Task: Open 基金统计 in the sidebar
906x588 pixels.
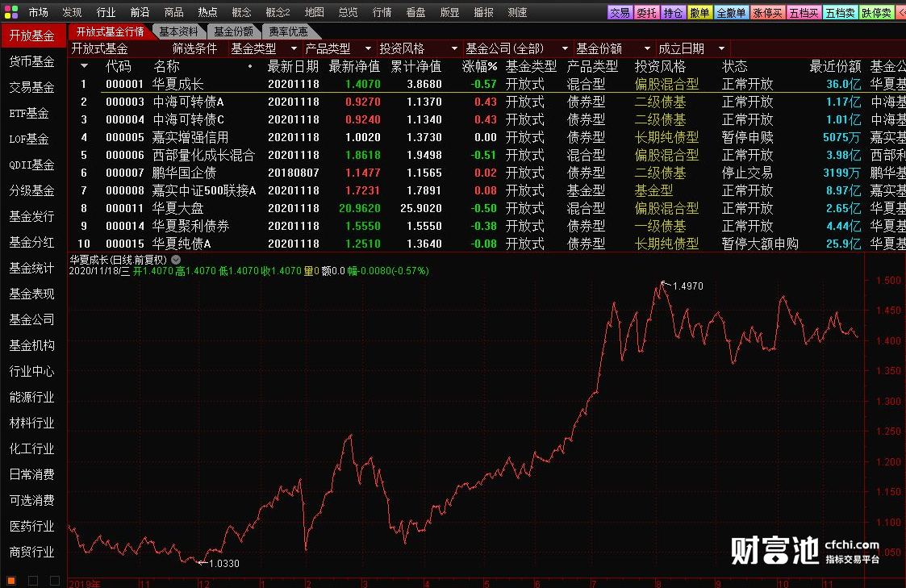Action: coord(31,268)
